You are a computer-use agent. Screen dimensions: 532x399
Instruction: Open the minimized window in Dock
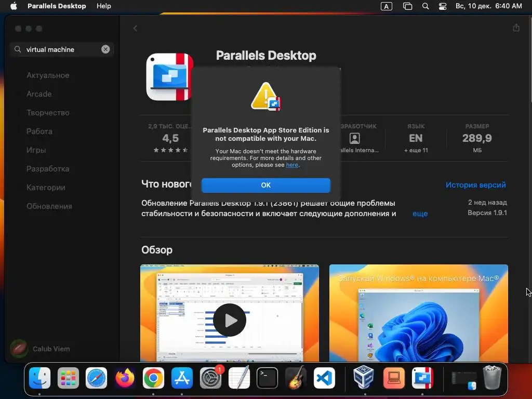pyautogui.click(x=464, y=379)
